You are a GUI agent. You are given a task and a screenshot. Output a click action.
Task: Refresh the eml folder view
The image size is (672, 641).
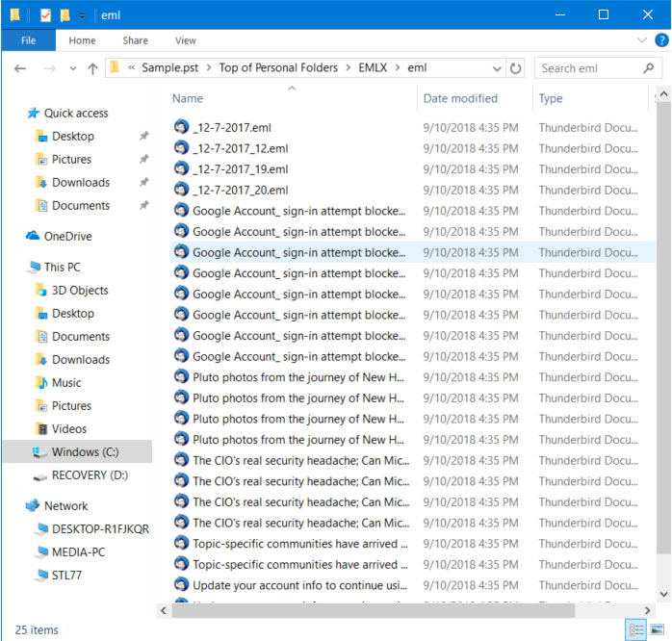[x=515, y=68]
